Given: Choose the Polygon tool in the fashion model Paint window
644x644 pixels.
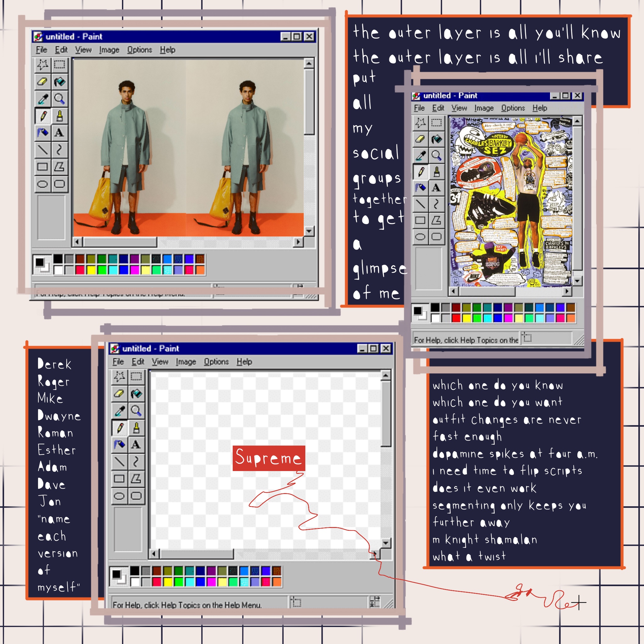Looking at the screenshot, I should tap(59, 167).
